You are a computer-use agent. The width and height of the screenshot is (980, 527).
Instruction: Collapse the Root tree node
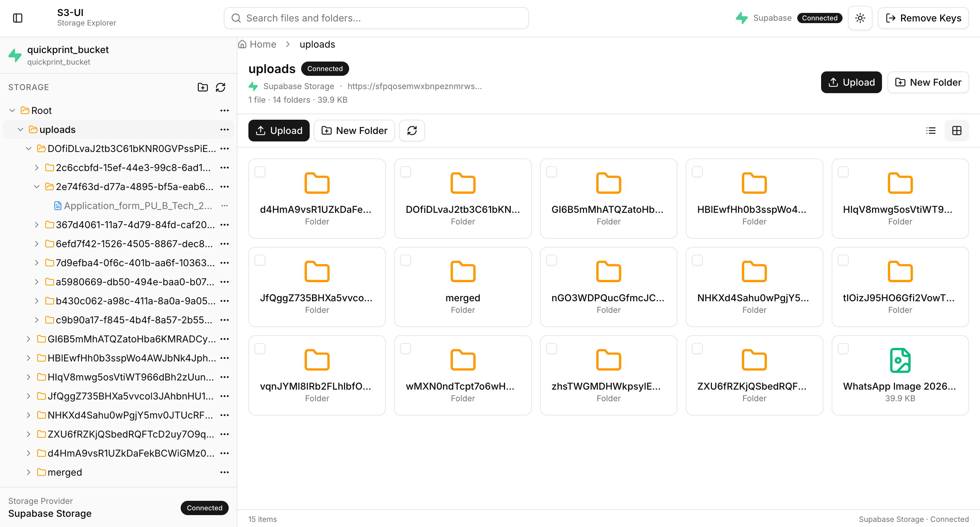pos(12,110)
